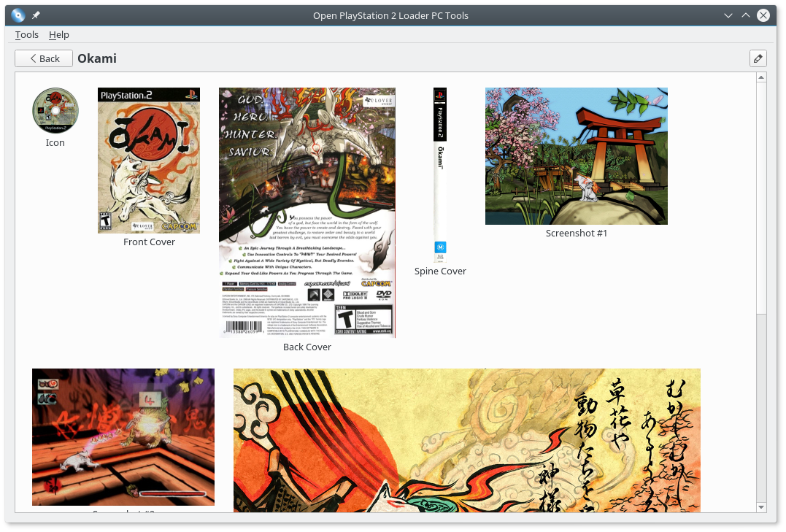
Task: Click the scrollbar down arrow
Action: pyautogui.click(x=761, y=507)
